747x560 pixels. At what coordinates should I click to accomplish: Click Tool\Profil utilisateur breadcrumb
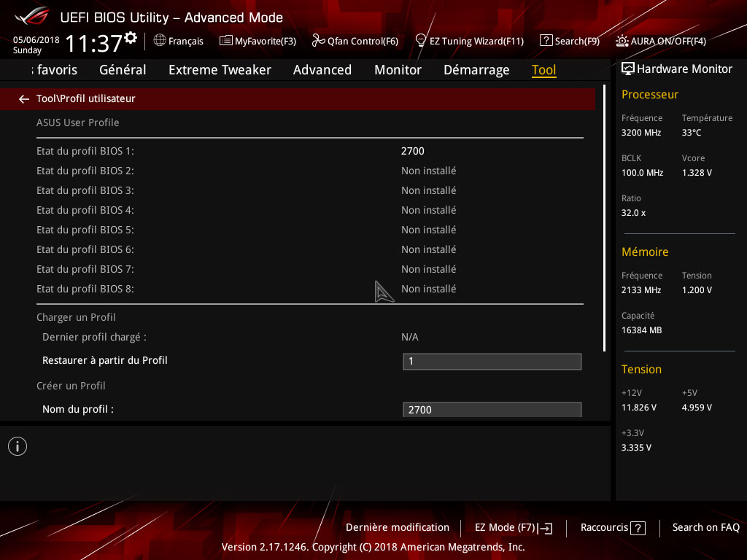tap(86, 98)
